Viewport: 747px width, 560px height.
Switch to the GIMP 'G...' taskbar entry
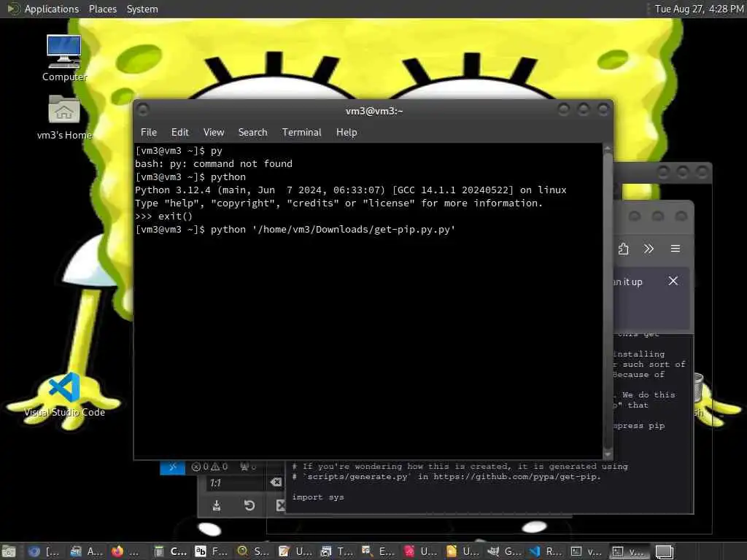[x=504, y=551]
